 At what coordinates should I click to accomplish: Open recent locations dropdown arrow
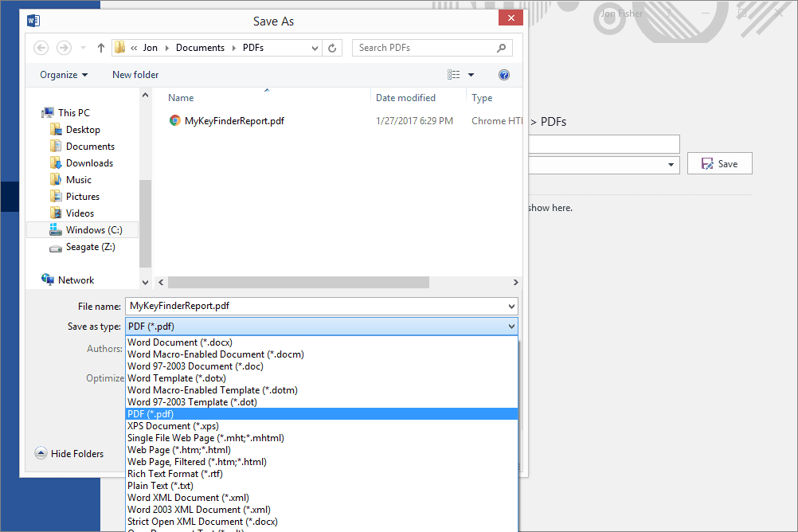pyautogui.click(x=83, y=48)
